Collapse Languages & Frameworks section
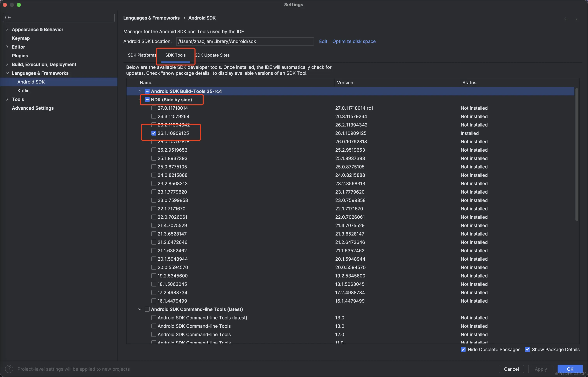Image resolution: width=588 pixels, height=377 pixels. [7, 73]
